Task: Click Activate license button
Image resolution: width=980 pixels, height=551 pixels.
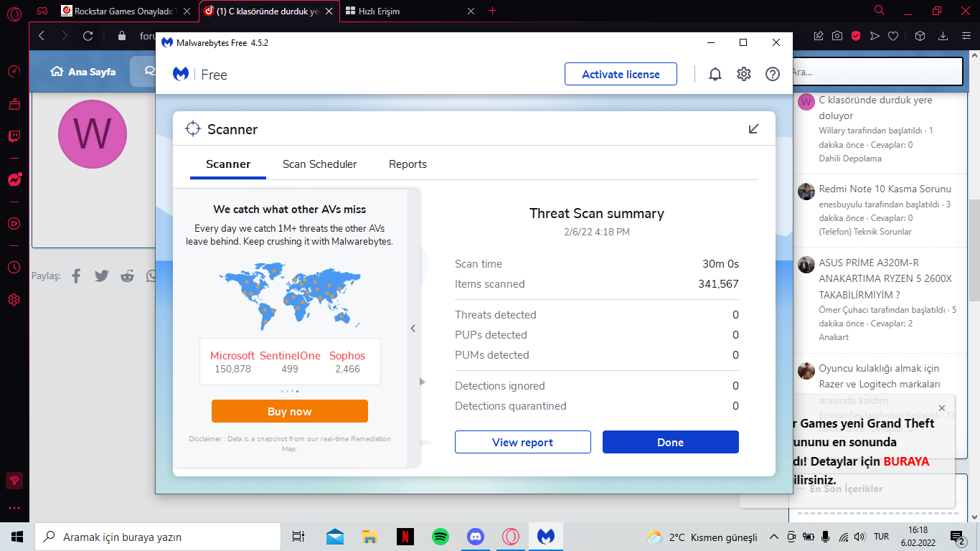Action: coord(621,75)
